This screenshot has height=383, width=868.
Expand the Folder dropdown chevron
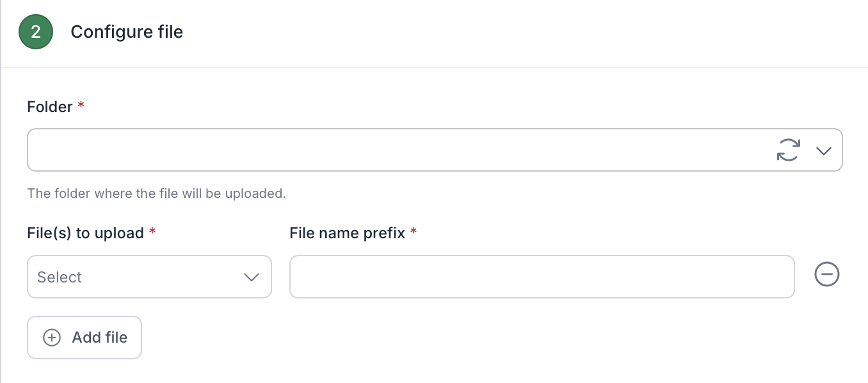(824, 151)
